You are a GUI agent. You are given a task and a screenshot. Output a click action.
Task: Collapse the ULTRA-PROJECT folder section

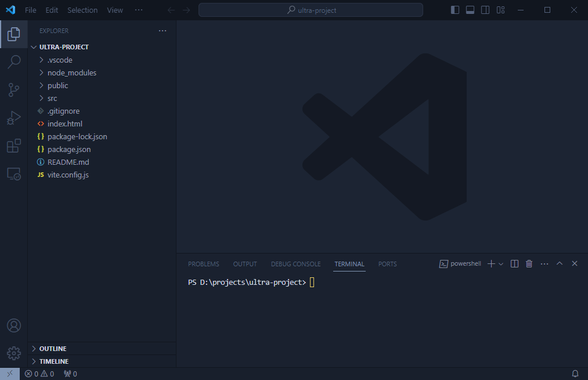point(102,47)
